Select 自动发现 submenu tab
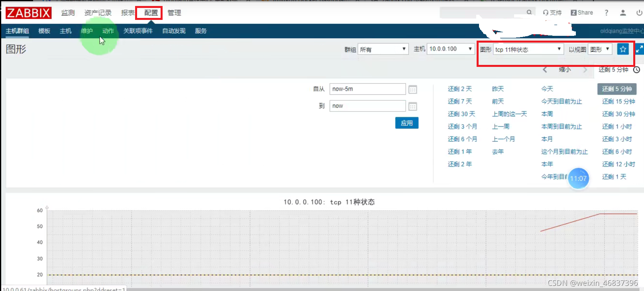644x291 pixels. [174, 31]
